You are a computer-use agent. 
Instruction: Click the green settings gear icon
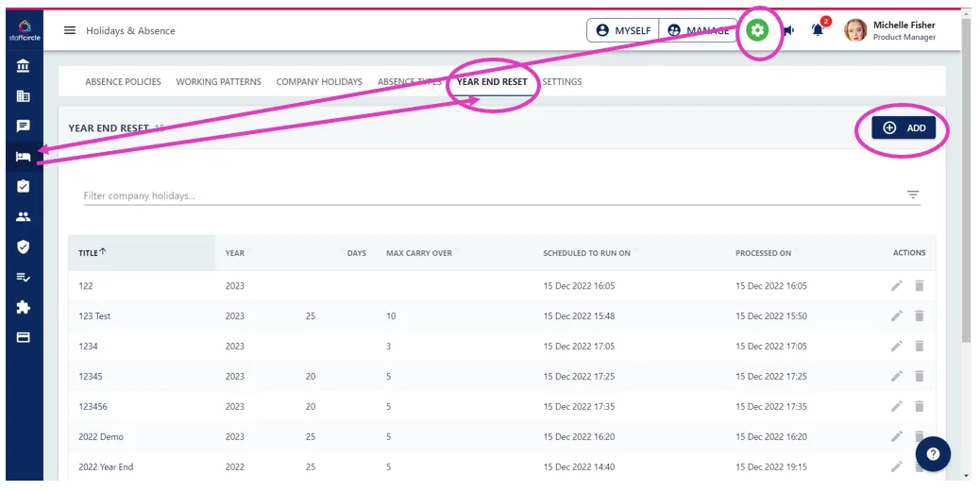pos(757,30)
